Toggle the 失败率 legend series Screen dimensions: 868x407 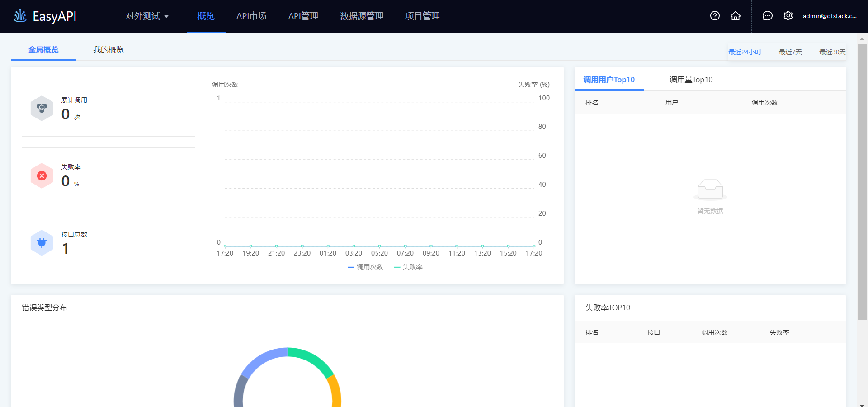(408, 267)
